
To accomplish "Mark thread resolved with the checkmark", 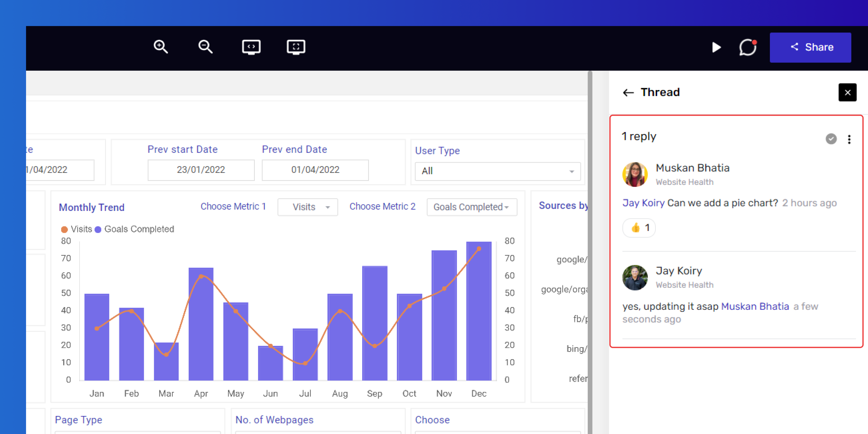I will [x=831, y=139].
